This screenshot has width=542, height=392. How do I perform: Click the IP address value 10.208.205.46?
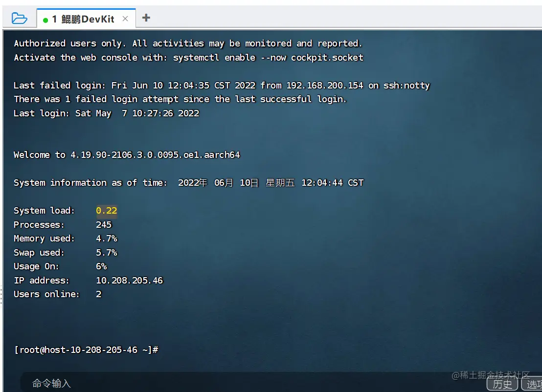pyautogui.click(x=129, y=281)
